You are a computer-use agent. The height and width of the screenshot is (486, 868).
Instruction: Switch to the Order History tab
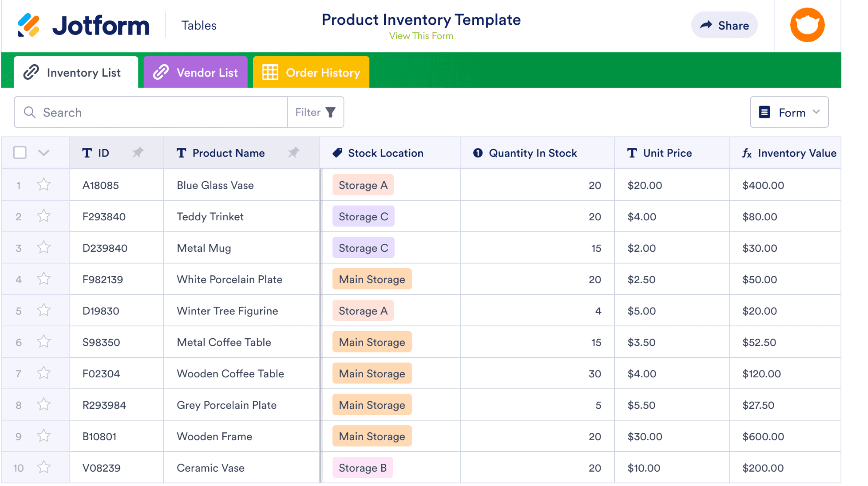(311, 72)
